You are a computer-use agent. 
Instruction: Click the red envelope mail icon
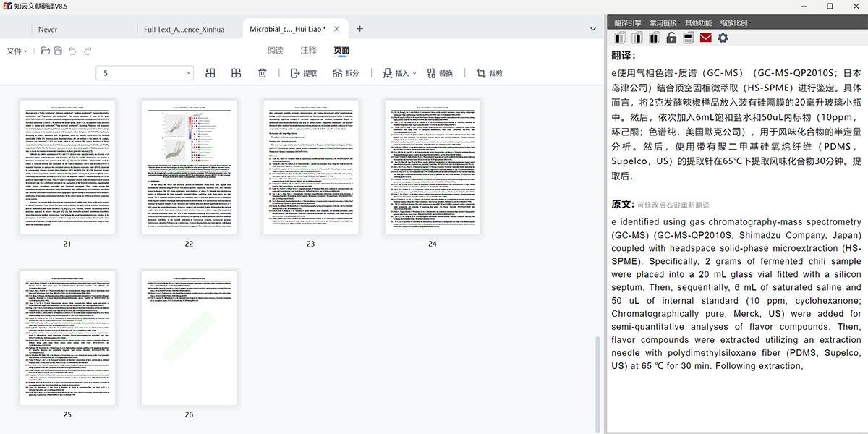pos(705,38)
